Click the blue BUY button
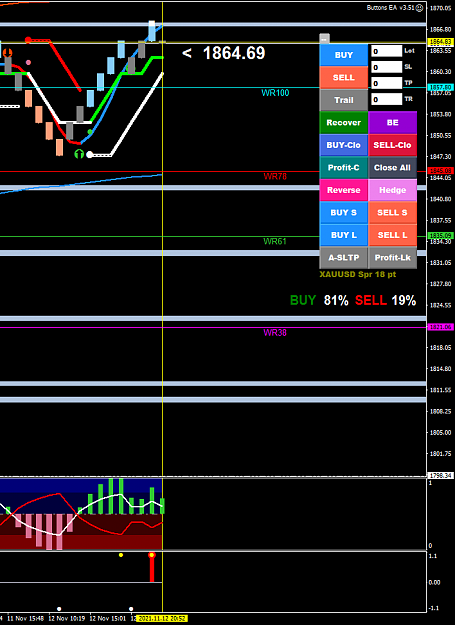Screen dimensions: 455x625 point(343,55)
